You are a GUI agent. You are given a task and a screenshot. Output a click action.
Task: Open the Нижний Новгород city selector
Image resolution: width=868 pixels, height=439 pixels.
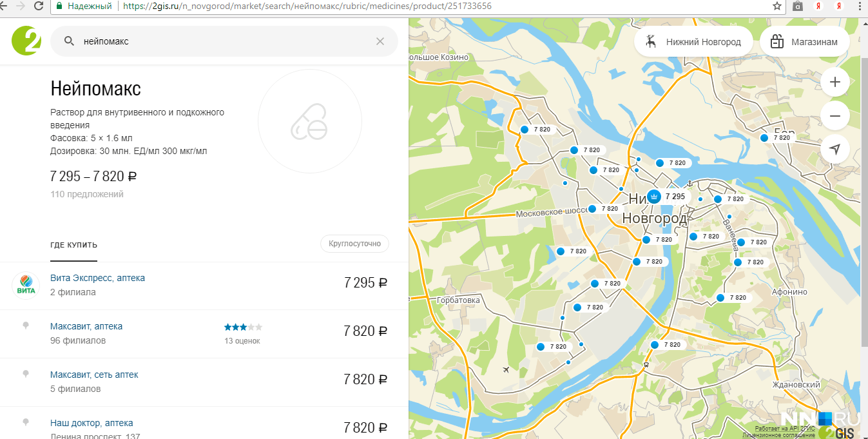coord(693,42)
